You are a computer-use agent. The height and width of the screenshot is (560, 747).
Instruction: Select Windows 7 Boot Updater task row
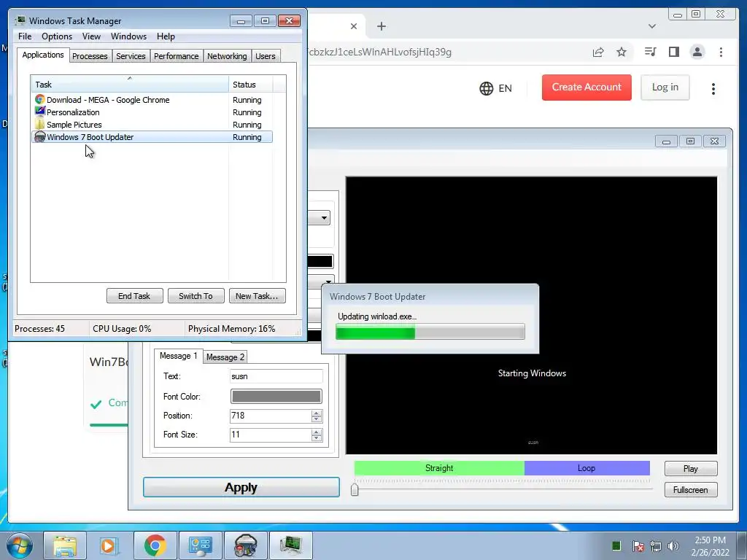point(152,136)
